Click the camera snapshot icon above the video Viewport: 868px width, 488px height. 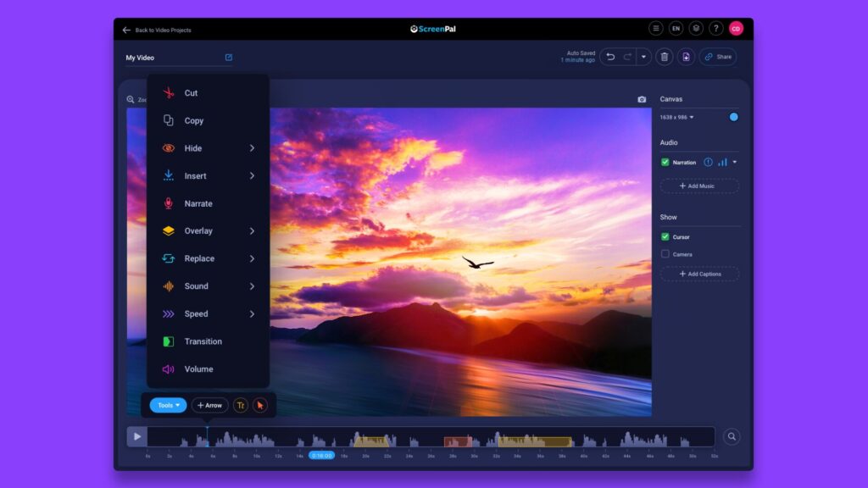642,99
